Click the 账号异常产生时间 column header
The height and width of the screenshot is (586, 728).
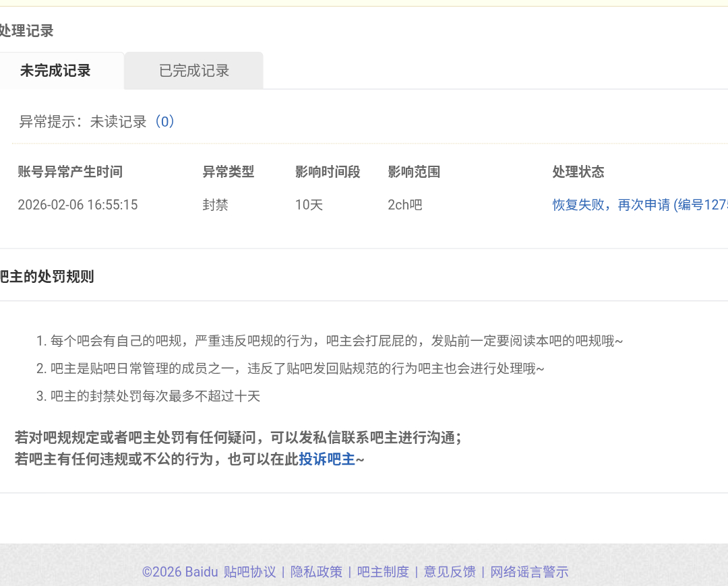(x=70, y=172)
